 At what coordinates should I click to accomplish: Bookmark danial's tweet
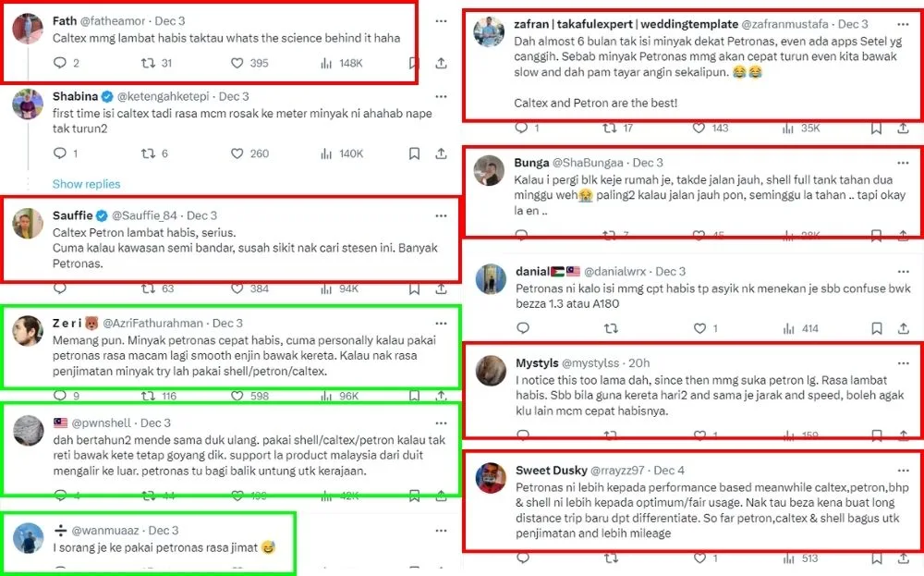click(877, 328)
